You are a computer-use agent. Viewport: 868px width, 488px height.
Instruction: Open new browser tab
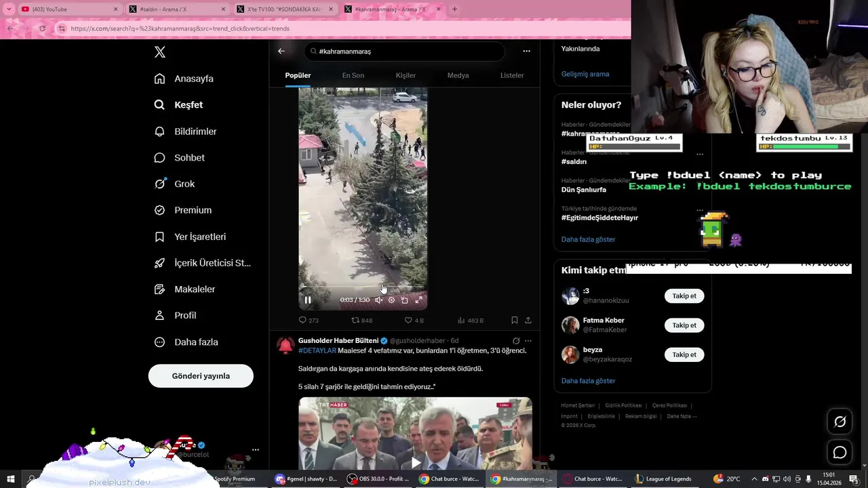tap(454, 9)
